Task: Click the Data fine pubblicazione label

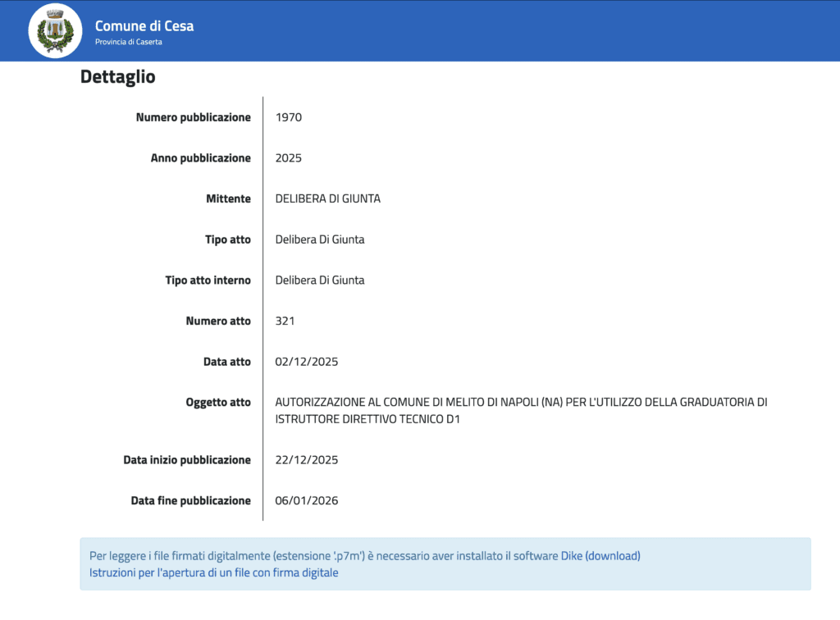Action: tap(190, 501)
